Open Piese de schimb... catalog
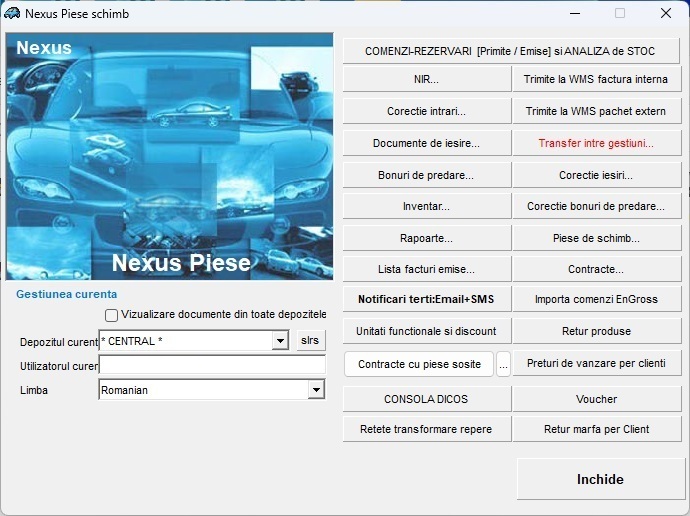The height and width of the screenshot is (516, 690). (596, 239)
